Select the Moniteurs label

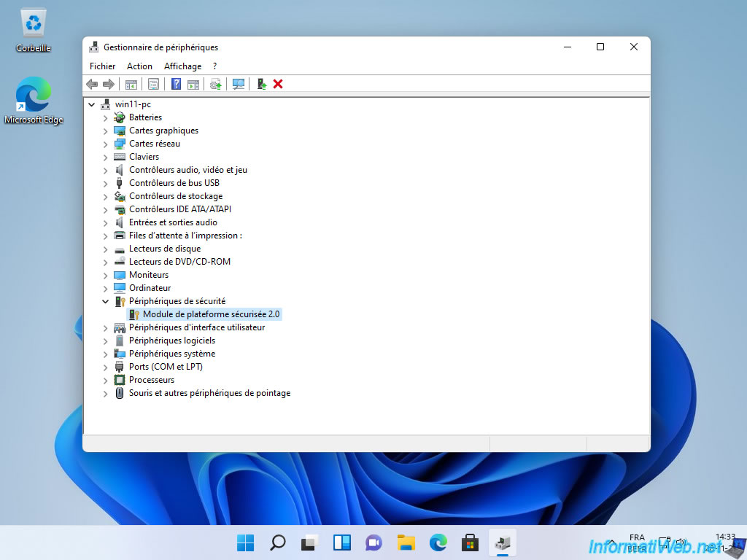(149, 275)
